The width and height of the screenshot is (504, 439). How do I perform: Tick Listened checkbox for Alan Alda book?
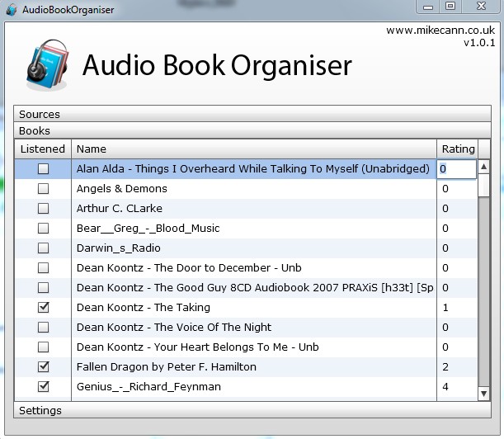pos(44,169)
